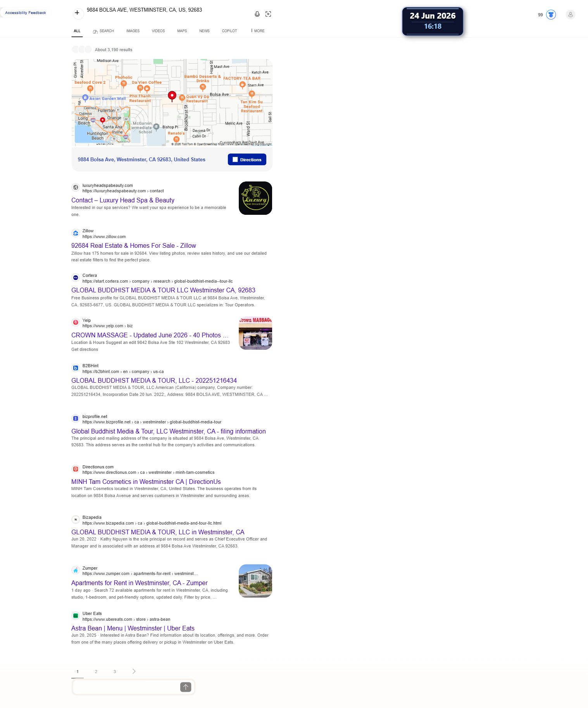Go to results page 2
The width and height of the screenshot is (588, 708).
click(96, 672)
